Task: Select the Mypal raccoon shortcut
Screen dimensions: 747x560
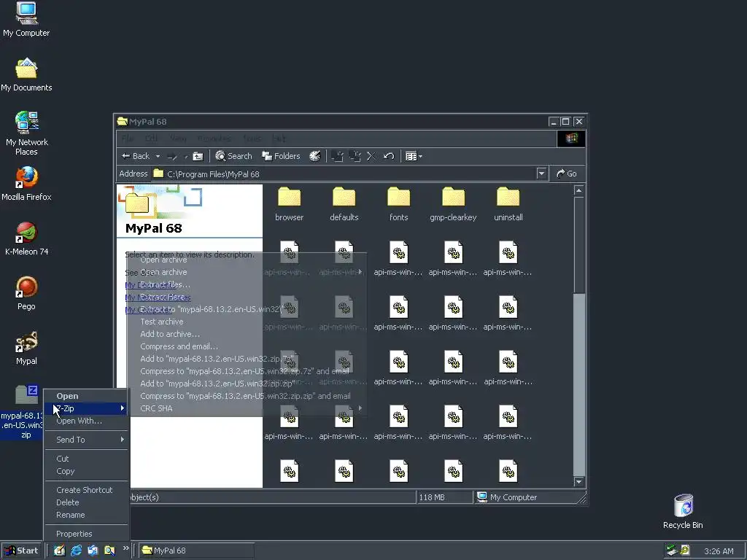Action: point(26,348)
